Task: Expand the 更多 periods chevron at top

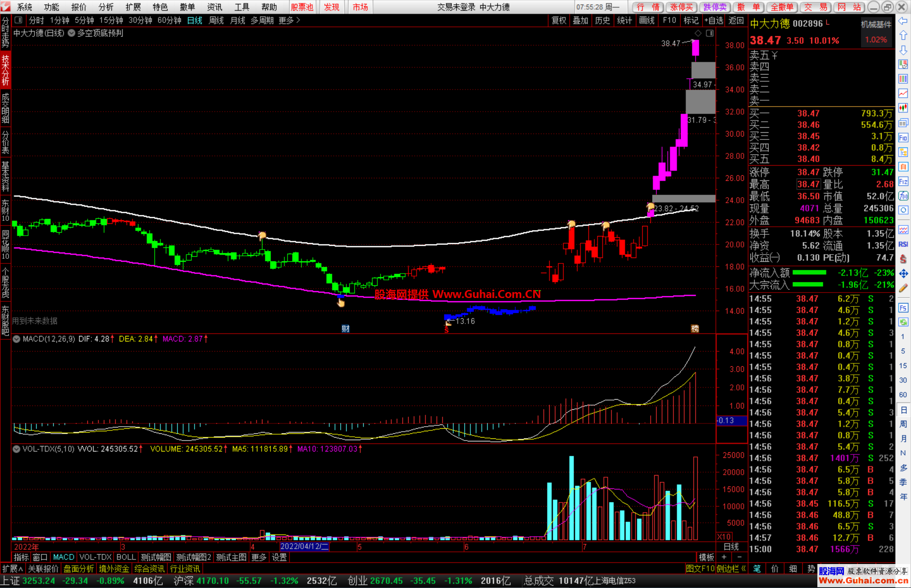Action: 290,20
